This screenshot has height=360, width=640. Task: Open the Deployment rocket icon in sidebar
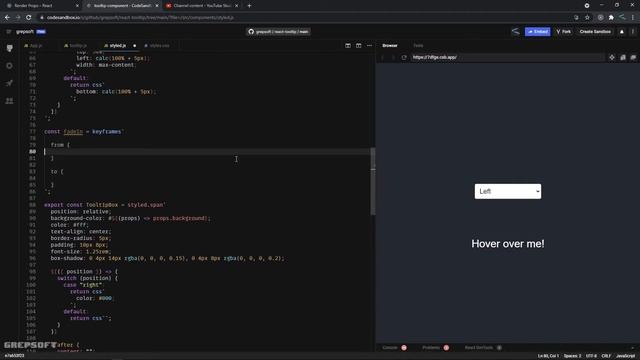coord(9,83)
